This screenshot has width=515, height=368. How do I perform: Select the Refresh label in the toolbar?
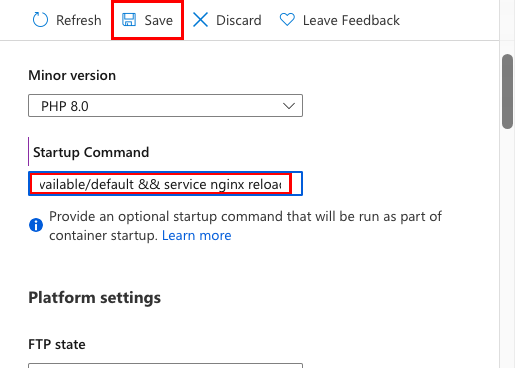[x=79, y=20]
